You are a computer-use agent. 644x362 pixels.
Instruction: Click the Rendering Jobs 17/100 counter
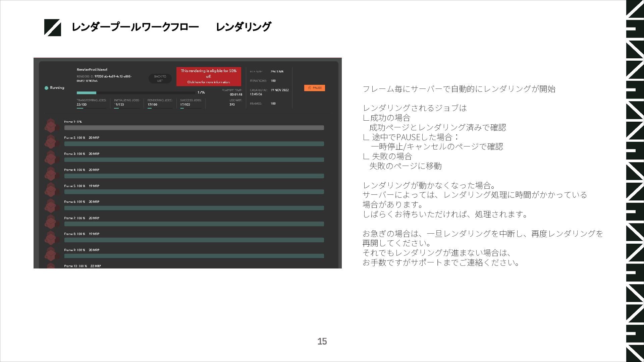point(152,104)
